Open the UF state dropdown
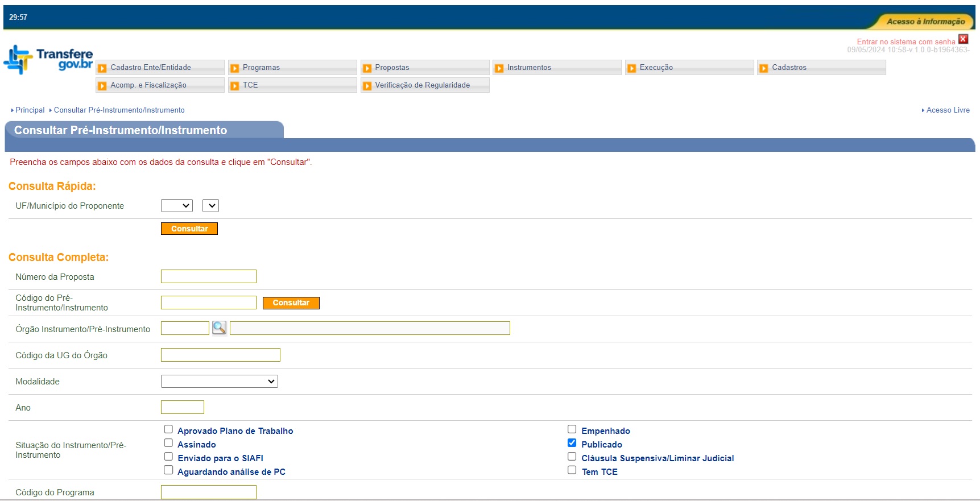This screenshot has height=501, width=980. tap(177, 206)
